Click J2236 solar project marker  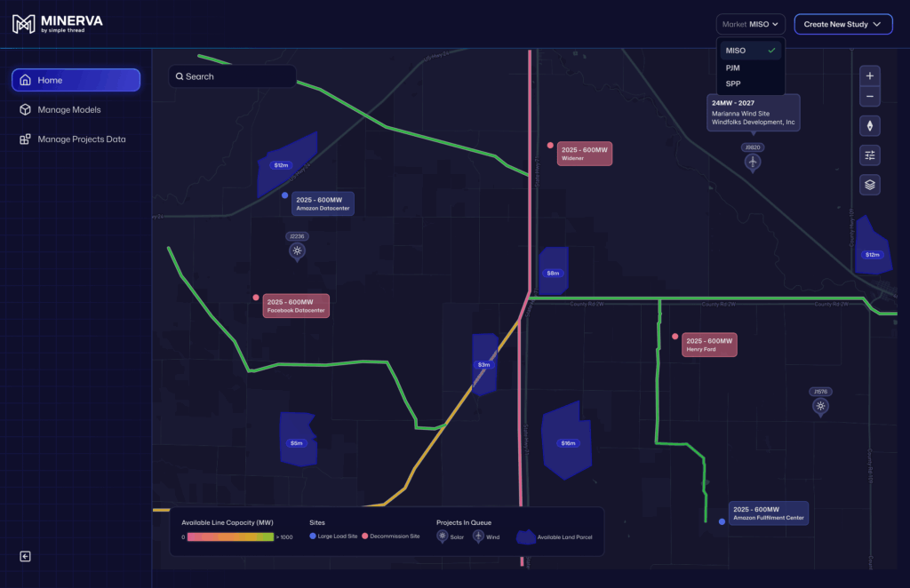(297, 251)
